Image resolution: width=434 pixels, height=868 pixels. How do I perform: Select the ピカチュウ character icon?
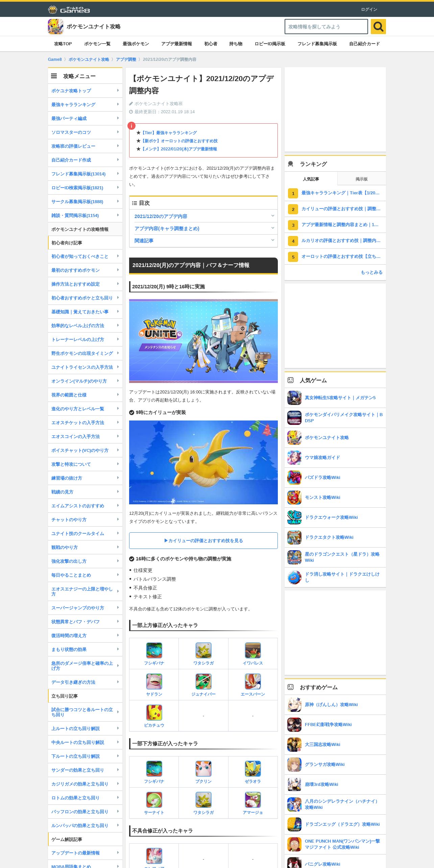[x=154, y=713]
